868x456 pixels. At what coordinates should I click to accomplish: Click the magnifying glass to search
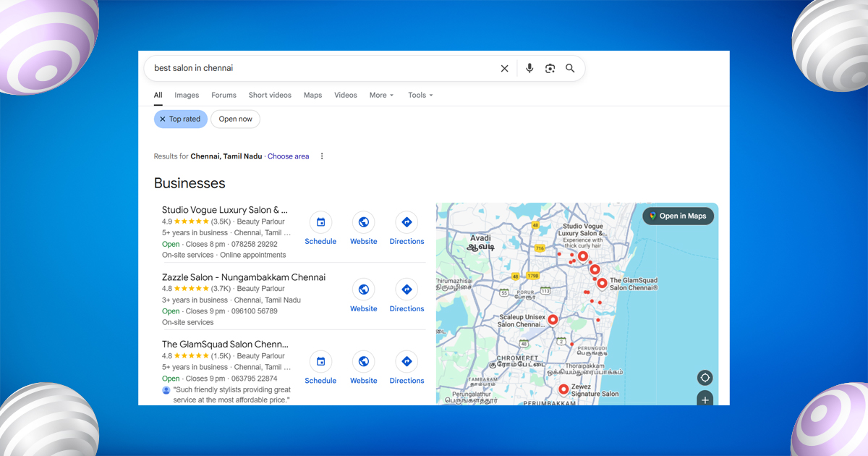[x=570, y=68]
